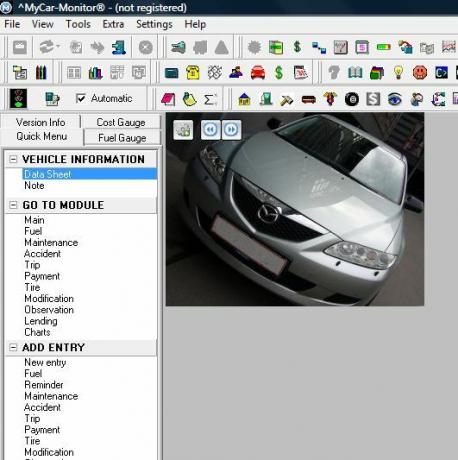Collapse the GO TO MODULE section
The image size is (458, 460).
point(13,205)
